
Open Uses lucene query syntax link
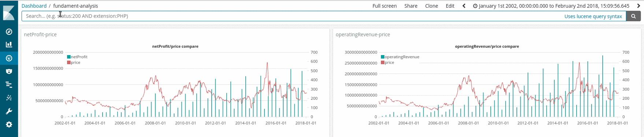(x=593, y=16)
